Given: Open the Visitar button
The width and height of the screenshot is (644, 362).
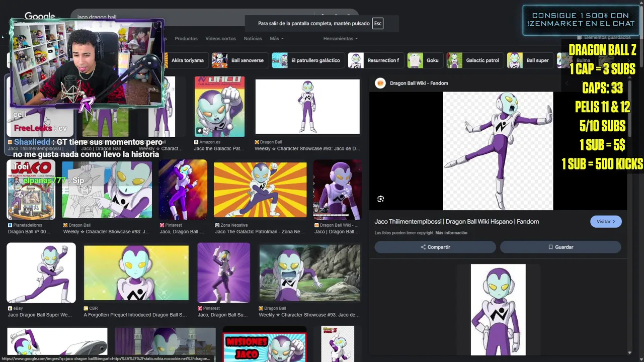Looking at the screenshot, I should click(x=606, y=222).
